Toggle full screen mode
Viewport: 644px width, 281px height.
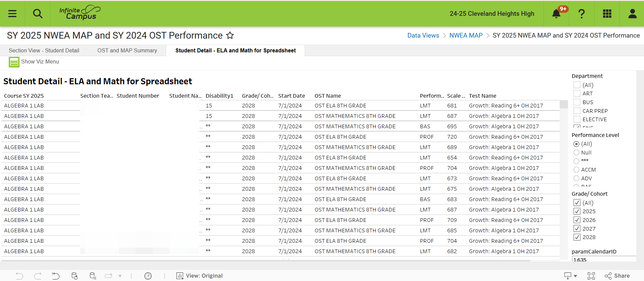click(x=591, y=276)
